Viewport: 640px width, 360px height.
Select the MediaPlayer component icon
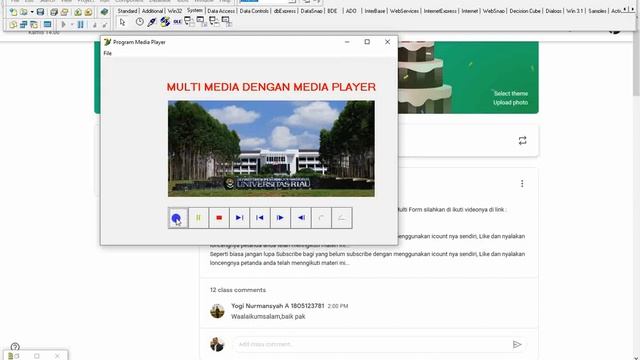165,22
